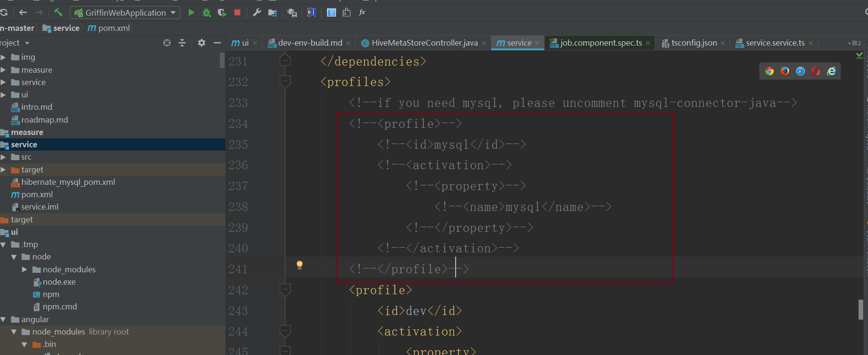The width and height of the screenshot is (868, 355).
Task: Expand the img folder
Action: click(3, 58)
